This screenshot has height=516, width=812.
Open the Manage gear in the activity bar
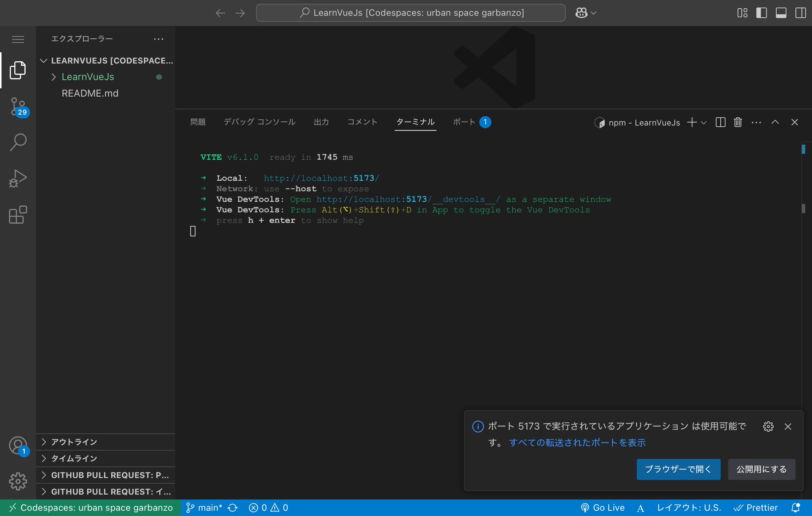tap(18, 481)
